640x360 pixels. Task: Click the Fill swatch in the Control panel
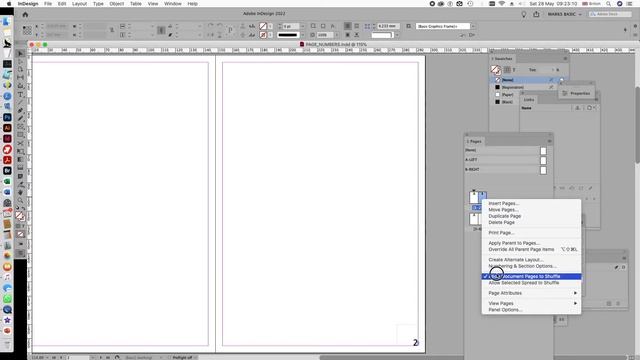pos(263,26)
